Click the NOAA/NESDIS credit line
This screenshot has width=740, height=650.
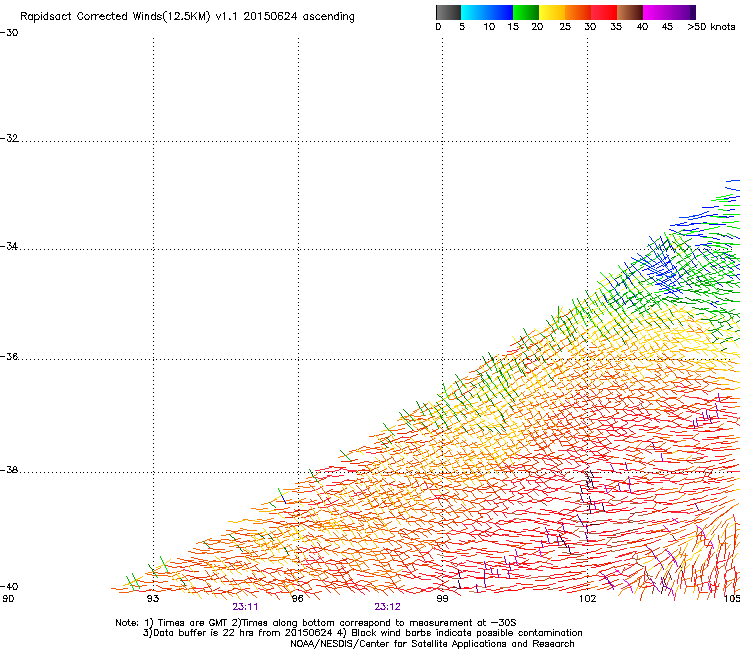(x=432, y=644)
